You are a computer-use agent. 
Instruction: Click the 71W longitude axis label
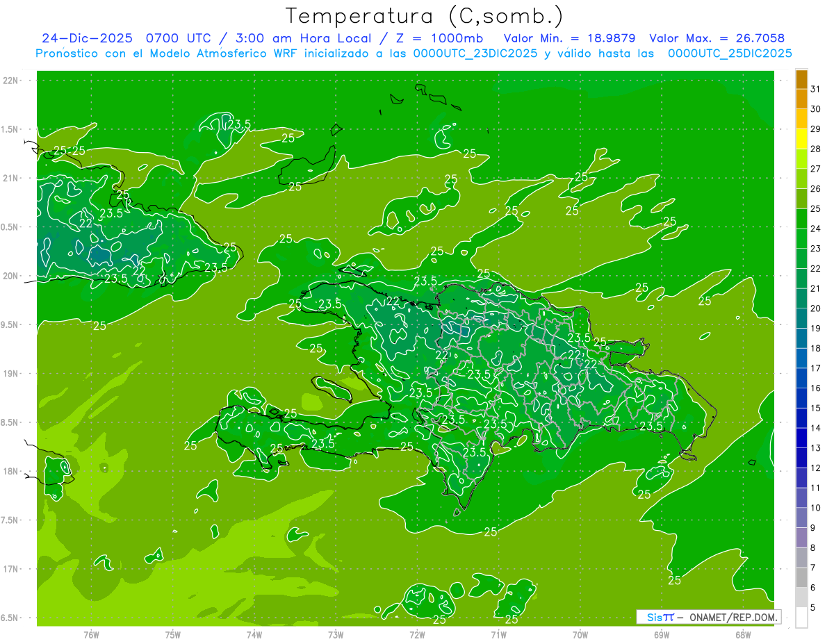498,635
